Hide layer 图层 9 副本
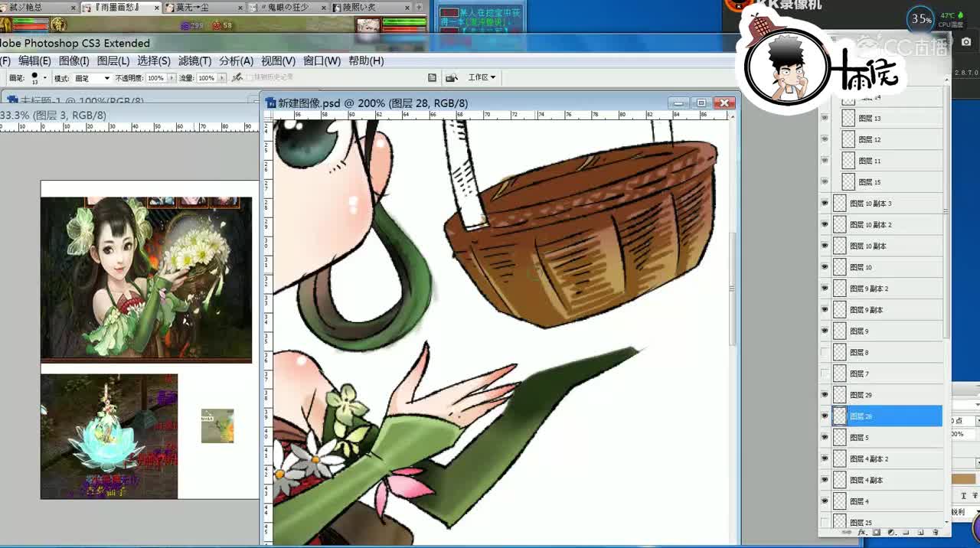This screenshot has width=980, height=548. (x=825, y=310)
